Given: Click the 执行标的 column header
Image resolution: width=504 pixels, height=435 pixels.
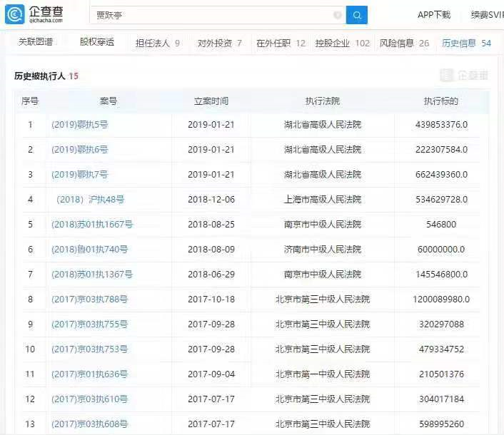Looking at the screenshot, I should (x=441, y=101).
